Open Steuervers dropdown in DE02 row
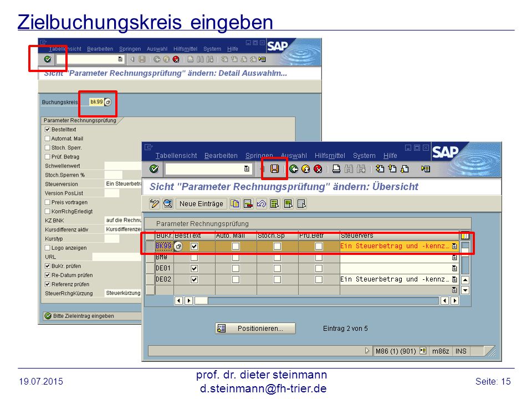Image resolution: width=532 pixels, height=399 pixels. tap(454, 279)
